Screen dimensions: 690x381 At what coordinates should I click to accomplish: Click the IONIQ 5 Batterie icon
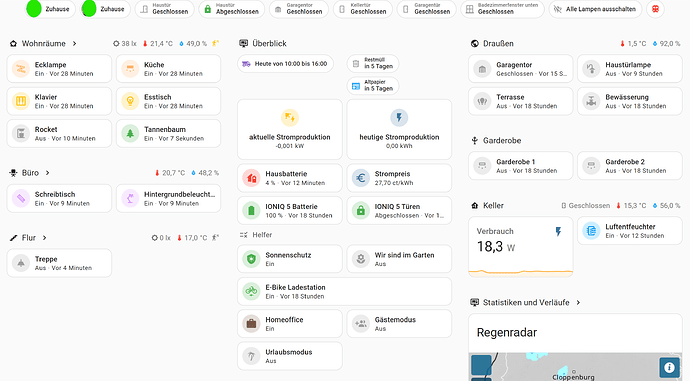point(251,211)
